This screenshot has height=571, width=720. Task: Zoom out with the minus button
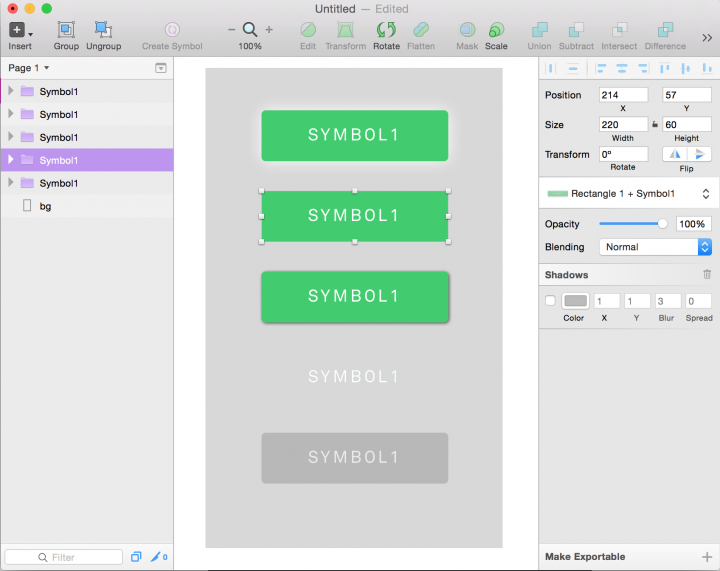231,30
